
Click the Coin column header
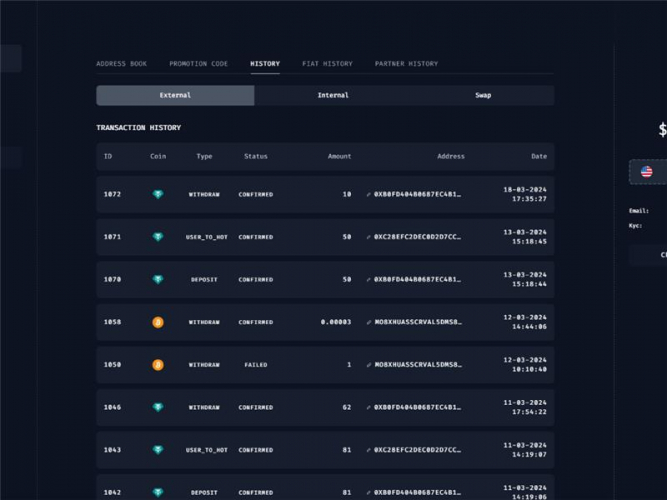tap(158, 156)
